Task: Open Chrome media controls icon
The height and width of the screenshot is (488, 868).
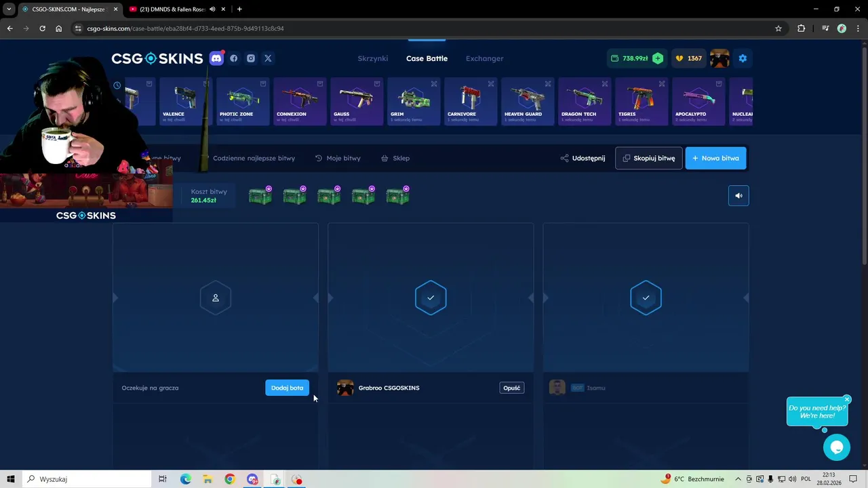Action: [x=825, y=28]
